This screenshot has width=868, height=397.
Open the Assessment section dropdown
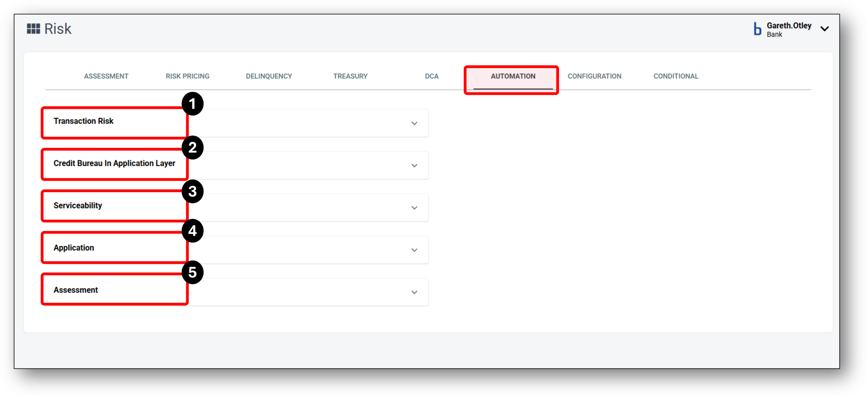point(414,292)
